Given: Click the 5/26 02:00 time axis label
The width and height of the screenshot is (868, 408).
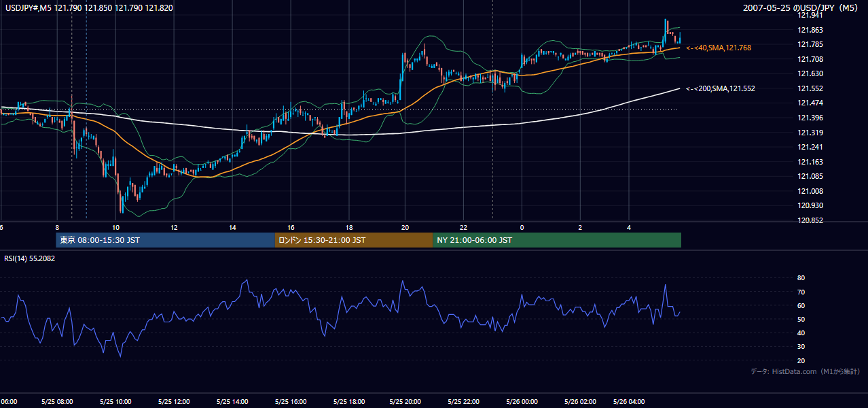Looking at the screenshot, I should [580, 402].
